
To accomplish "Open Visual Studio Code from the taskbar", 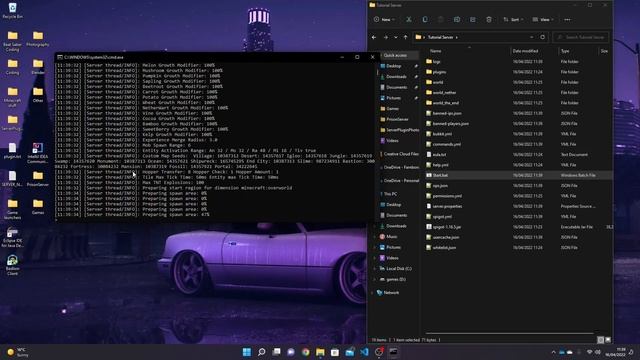I will pyautogui.click(x=364, y=352).
